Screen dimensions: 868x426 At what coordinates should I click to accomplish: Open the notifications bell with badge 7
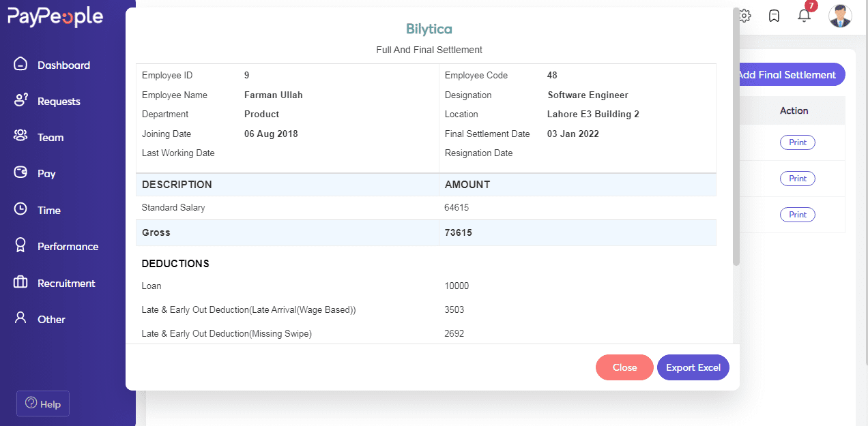(x=804, y=15)
